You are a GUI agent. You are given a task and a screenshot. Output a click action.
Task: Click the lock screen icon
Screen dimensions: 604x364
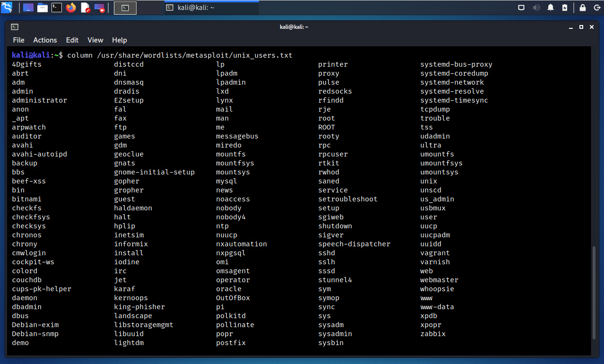click(583, 8)
